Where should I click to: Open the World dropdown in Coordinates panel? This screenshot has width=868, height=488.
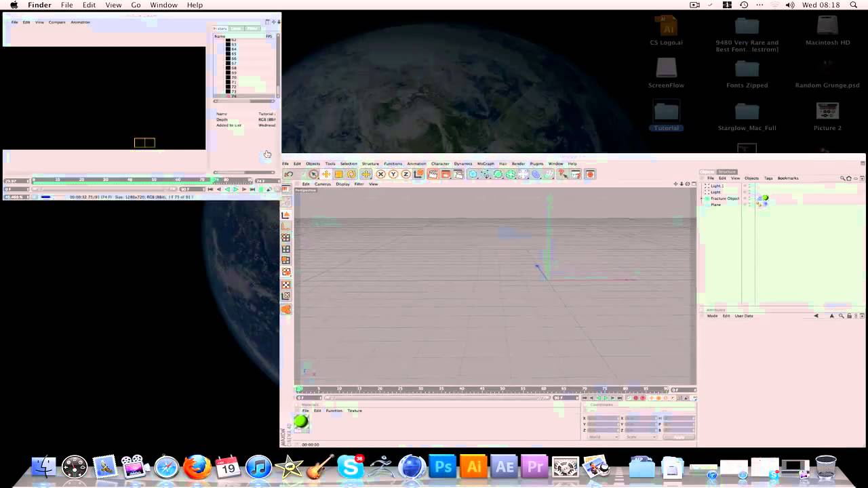tap(603, 437)
